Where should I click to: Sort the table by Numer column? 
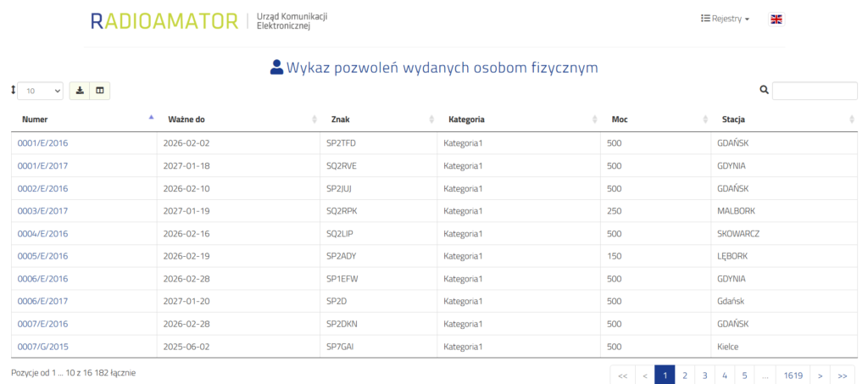tap(84, 119)
